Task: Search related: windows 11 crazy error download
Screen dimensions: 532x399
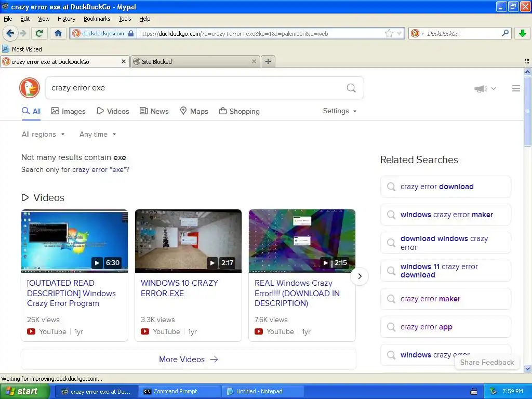Action: [x=445, y=271]
